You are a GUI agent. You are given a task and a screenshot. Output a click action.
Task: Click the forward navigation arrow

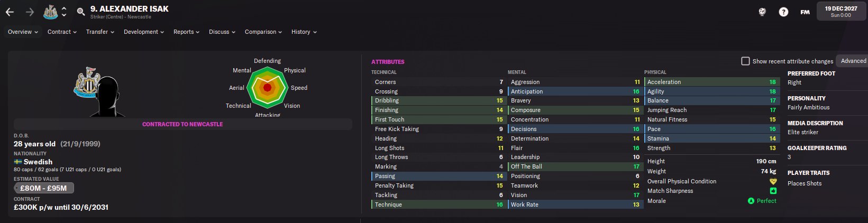click(x=30, y=12)
